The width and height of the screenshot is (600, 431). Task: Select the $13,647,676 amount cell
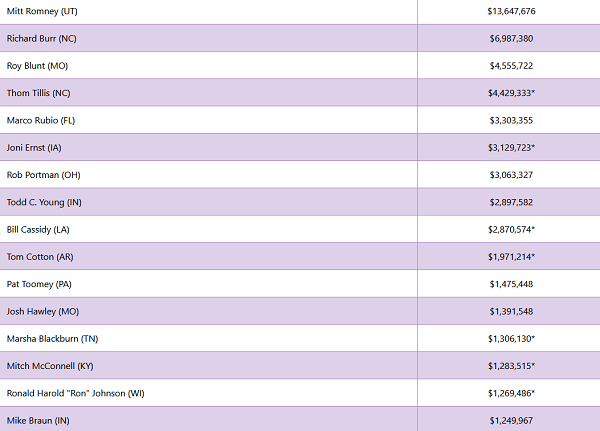pos(511,11)
